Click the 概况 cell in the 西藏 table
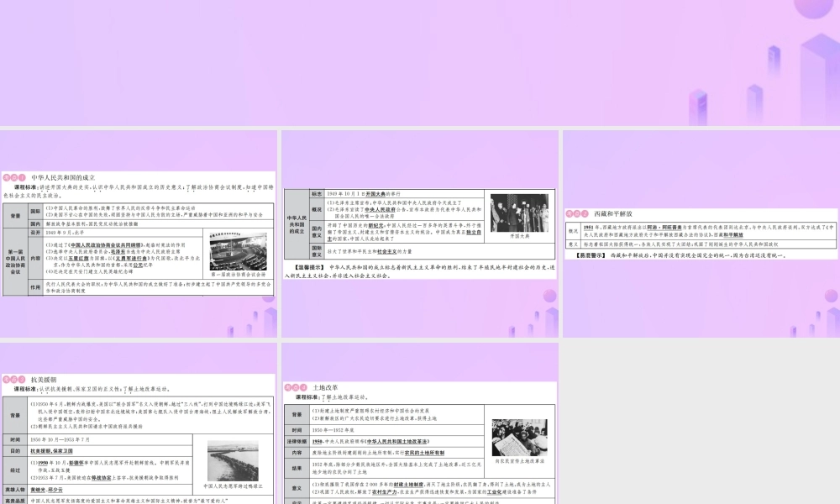840x504 pixels. click(x=573, y=231)
